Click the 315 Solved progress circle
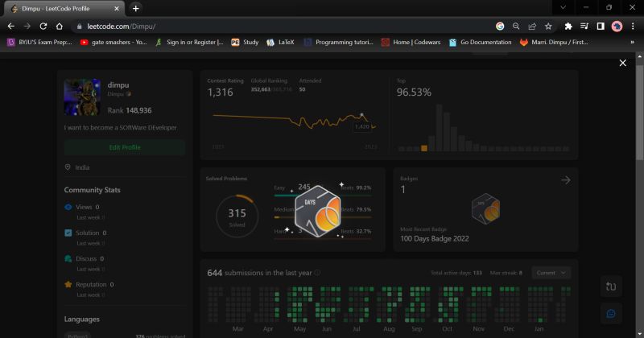Image resolution: width=644 pixels, height=338 pixels. [237, 216]
